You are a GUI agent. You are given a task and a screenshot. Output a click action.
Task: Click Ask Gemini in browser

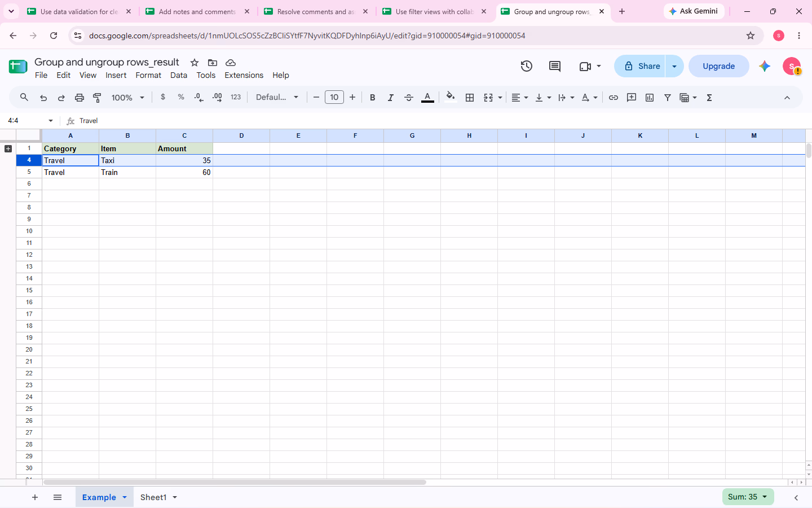point(694,11)
